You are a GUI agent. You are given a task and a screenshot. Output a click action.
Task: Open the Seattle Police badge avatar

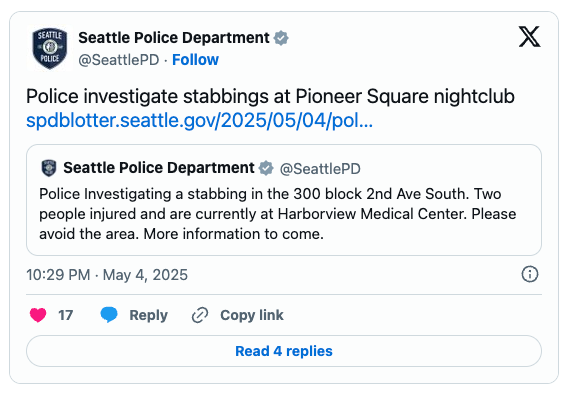click(x=49, y=48)
